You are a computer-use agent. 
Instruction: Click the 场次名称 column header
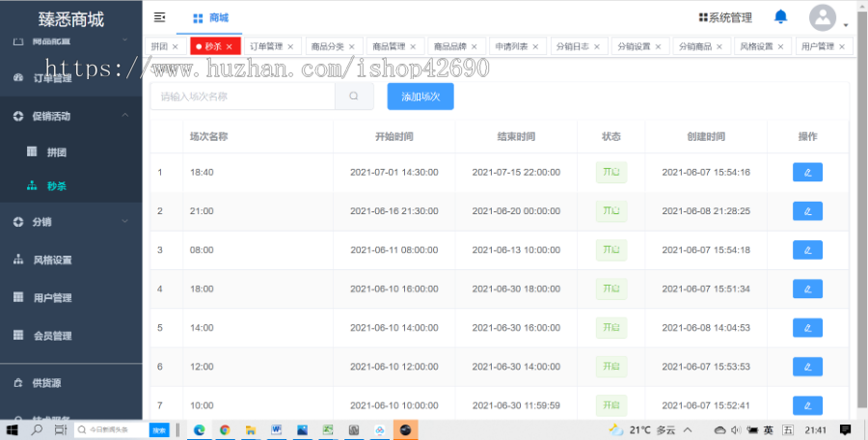point(208,137)
